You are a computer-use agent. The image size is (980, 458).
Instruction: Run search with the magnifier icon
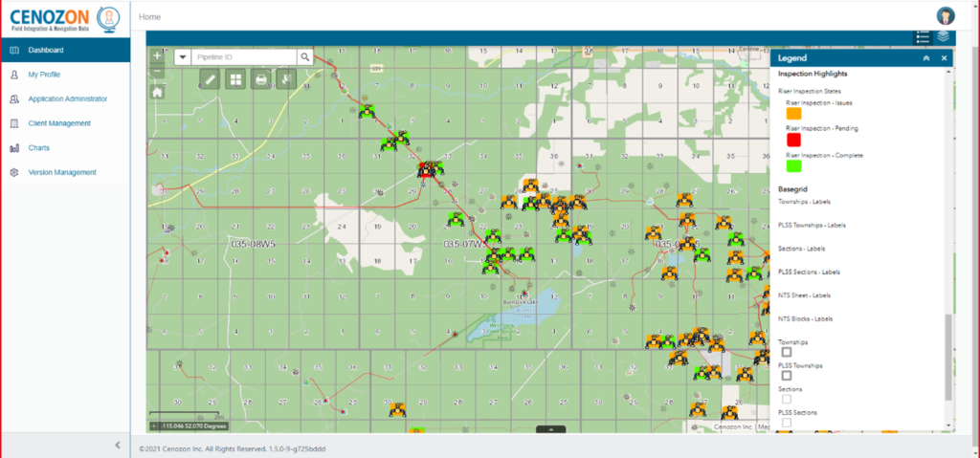(x=305, y=57)
